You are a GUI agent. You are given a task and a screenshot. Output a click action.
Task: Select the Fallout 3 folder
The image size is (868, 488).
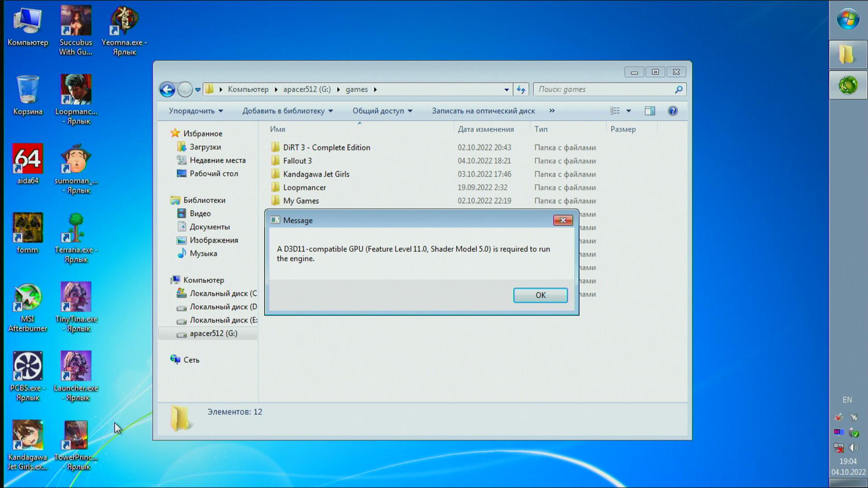pyautogui.click(x=297, y=161)
